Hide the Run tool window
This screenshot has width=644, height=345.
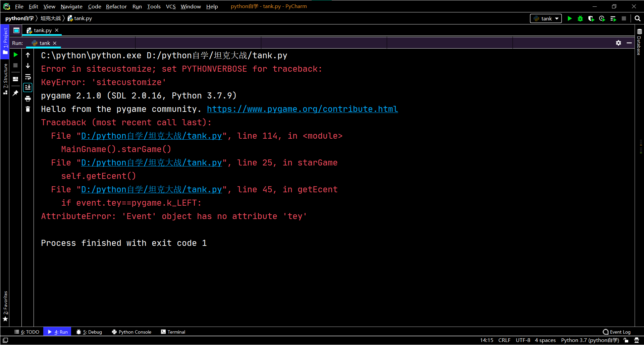coord(629,43)
